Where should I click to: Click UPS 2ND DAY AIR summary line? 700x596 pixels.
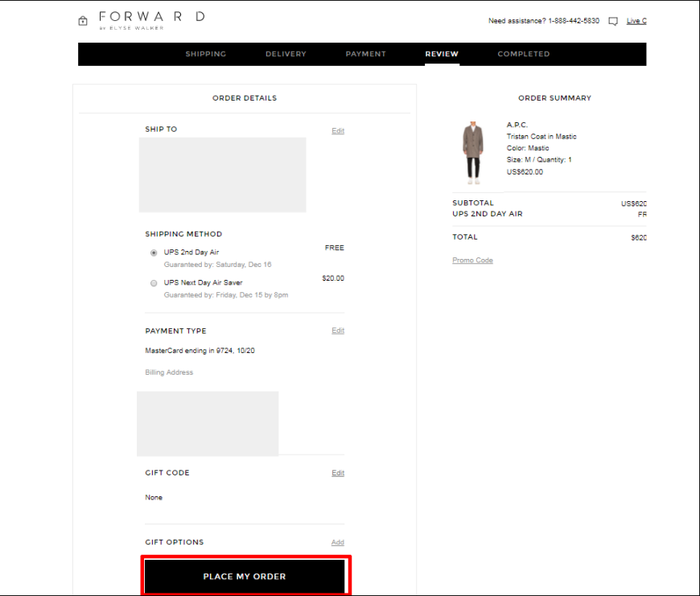tap(487, 214)
